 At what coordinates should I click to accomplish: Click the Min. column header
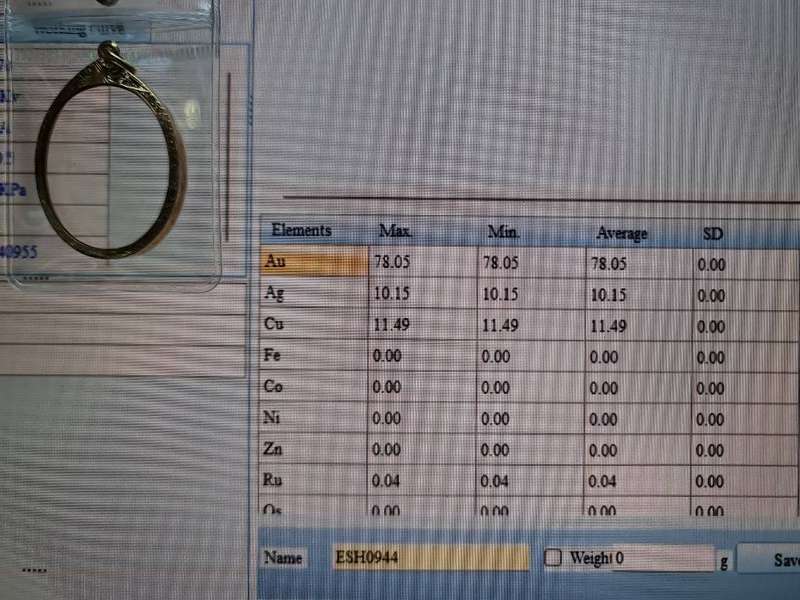(x=503, y=232)
